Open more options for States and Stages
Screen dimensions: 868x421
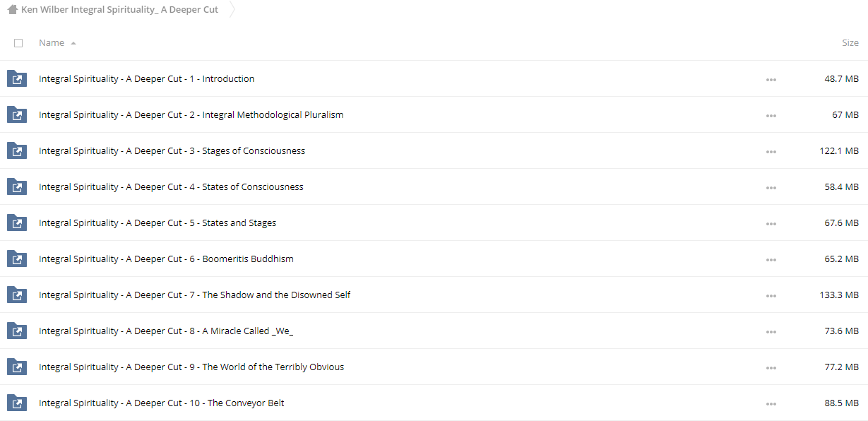click(771, 224)
